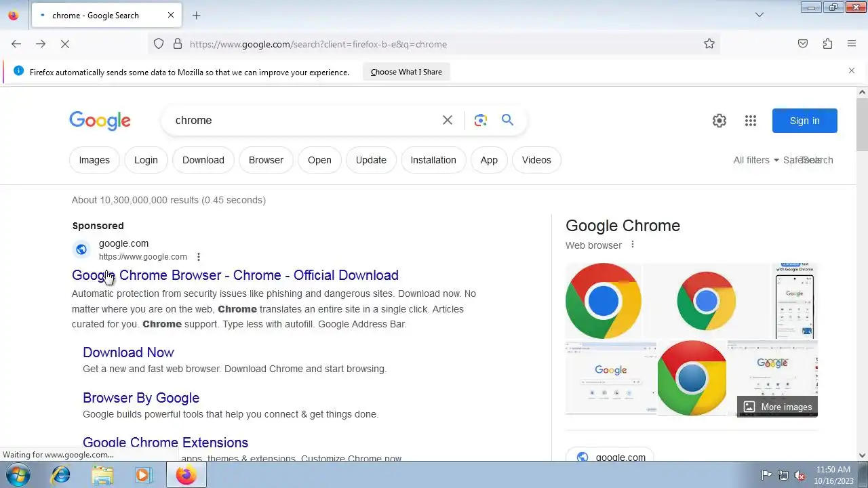Open Firefox application hamburger menu
The height and width of the screenshot is (488, 868).
pos(852,44)
